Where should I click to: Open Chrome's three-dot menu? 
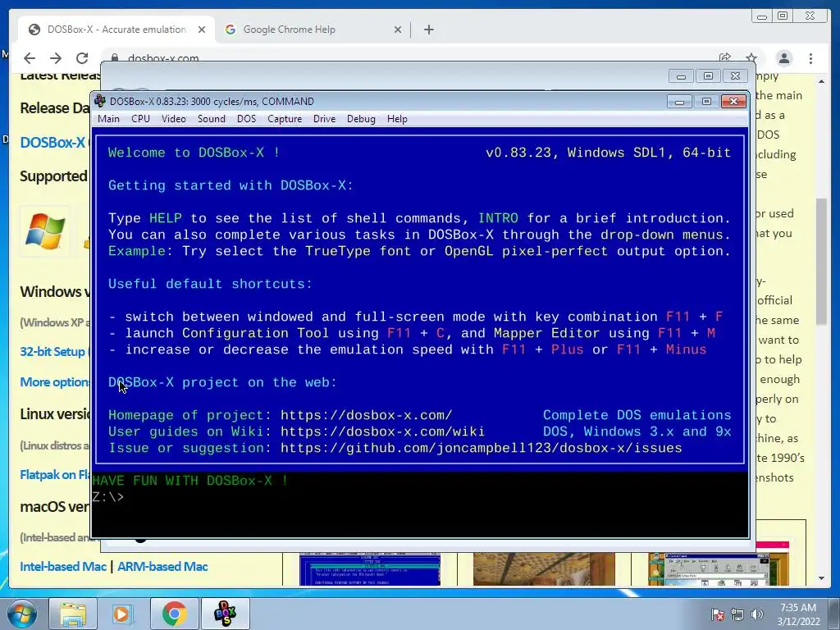[x=810, y=58]
